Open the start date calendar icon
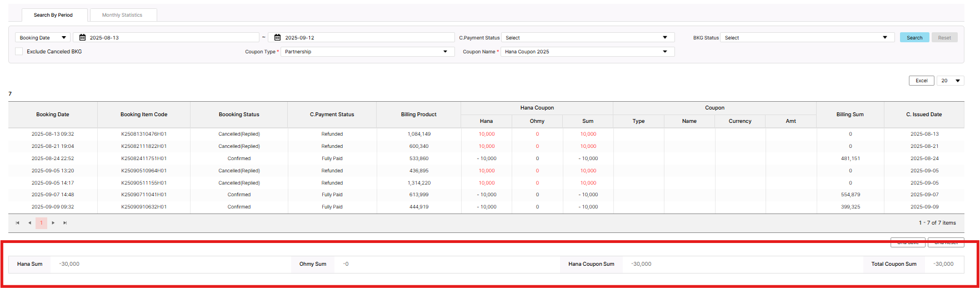Screen dimensions: 980x288 (x=82, y=38)
